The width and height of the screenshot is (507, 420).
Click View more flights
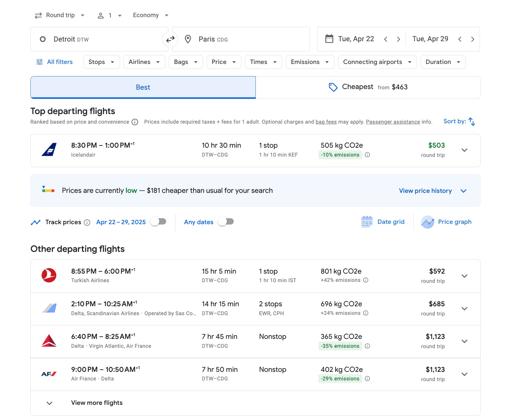[97, 403]
